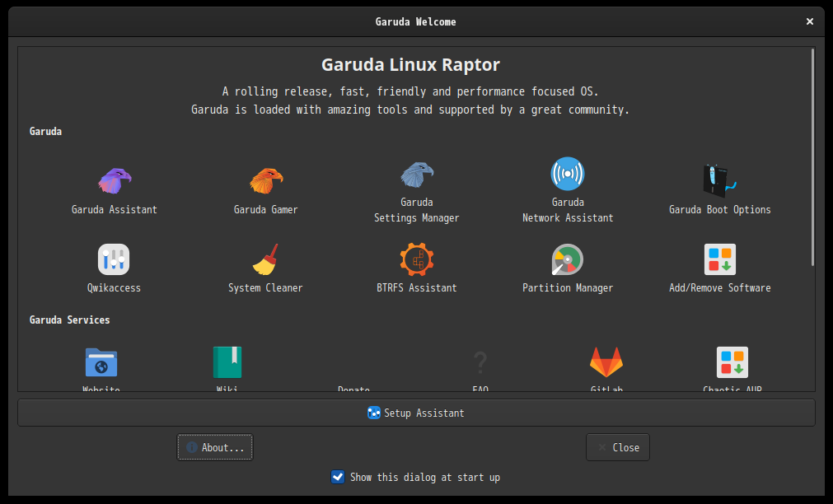Open the Garuda Assistant eagle icon
Image resolution: width=833 pixels, height=504 pixels.
click(x=115, y=180)
